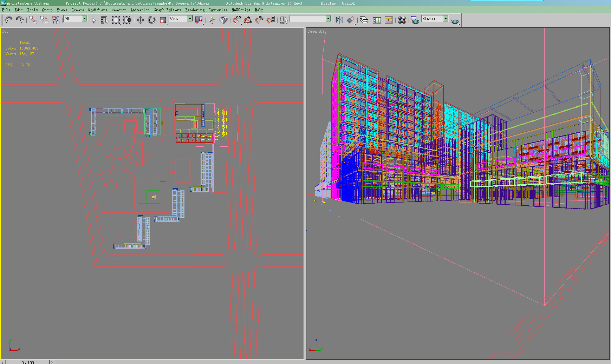The width and height of the screenshot is (611, 364).
Task: Click the time slider left arrow
Action: (x=3, y=362)
